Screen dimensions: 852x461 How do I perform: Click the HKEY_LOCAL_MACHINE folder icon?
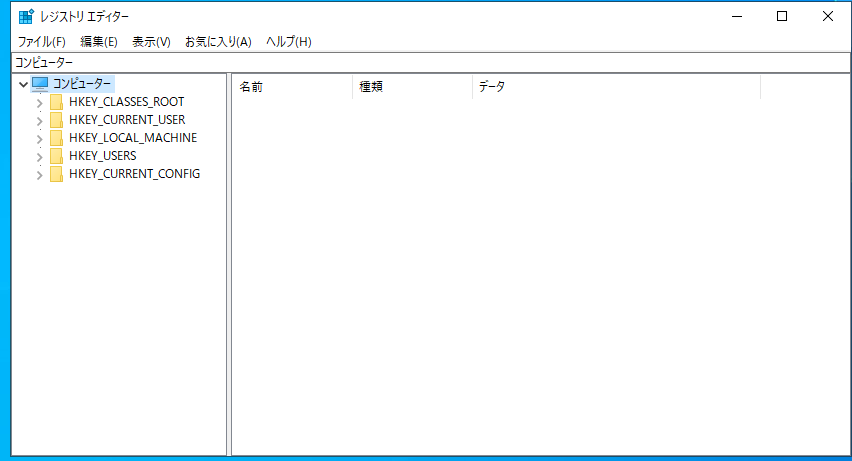pos(57,138)
